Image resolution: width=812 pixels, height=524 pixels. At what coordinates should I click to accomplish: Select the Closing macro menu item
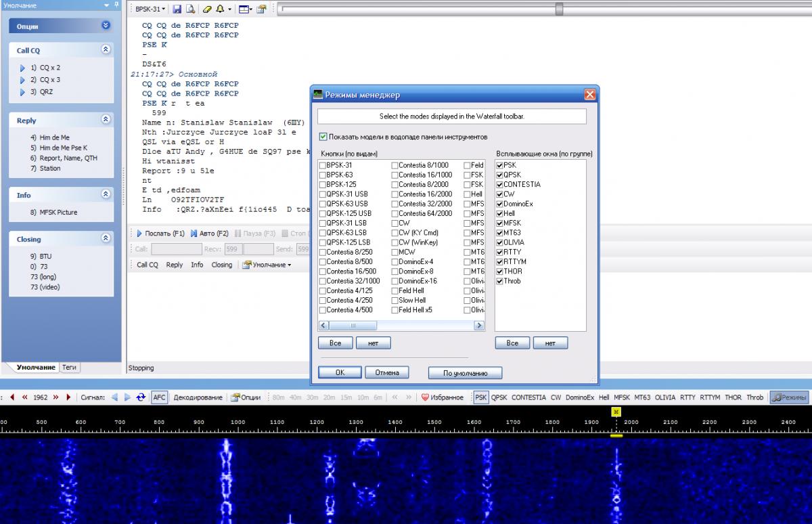click(221, 265)
